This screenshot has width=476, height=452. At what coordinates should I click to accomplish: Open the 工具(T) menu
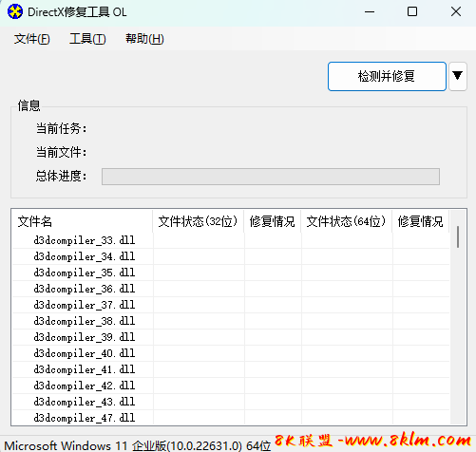click(87, 39)
